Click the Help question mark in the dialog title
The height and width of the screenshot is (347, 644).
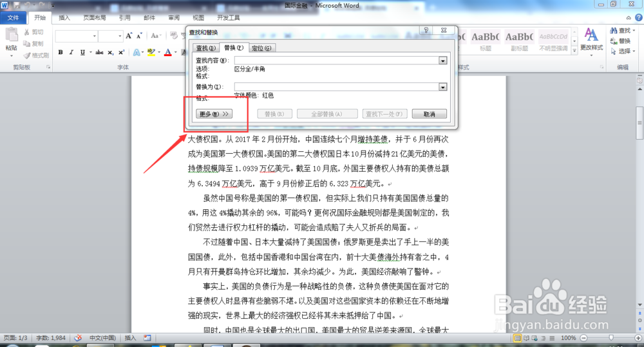coord(426,30)
